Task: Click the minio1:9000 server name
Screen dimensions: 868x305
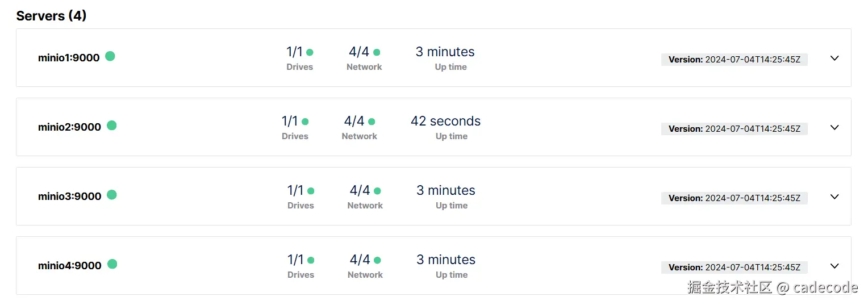Action: pos(69,58)
